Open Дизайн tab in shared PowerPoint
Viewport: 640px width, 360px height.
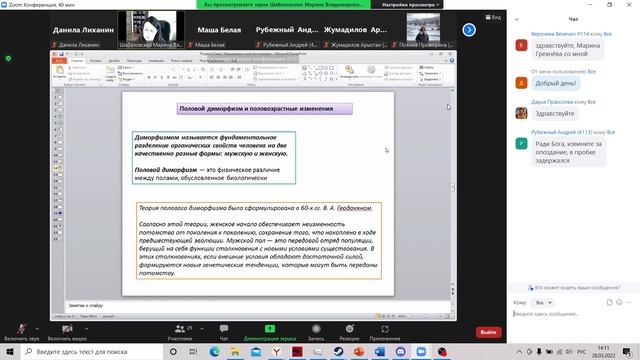point(114,60)
